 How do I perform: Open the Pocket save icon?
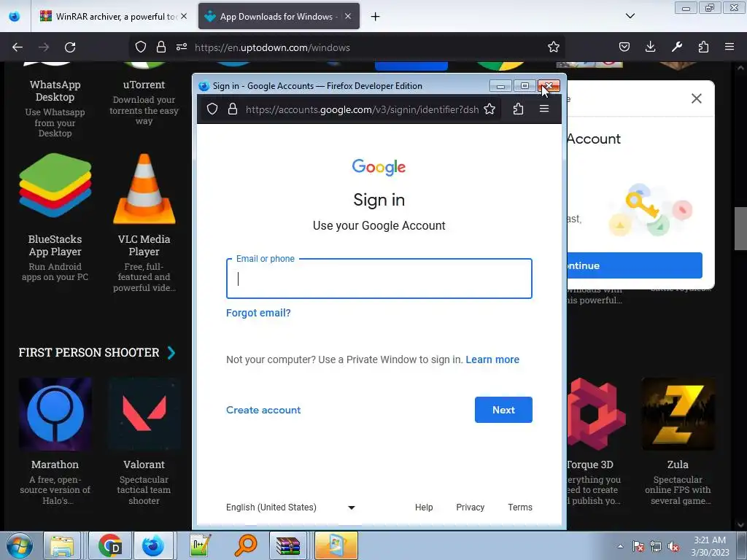[x=624, y=47]
